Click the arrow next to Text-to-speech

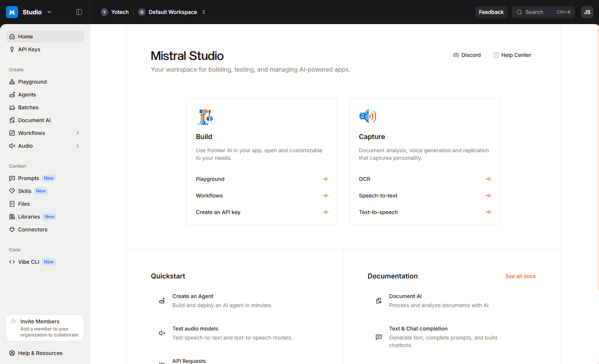[x=488, y=212]
